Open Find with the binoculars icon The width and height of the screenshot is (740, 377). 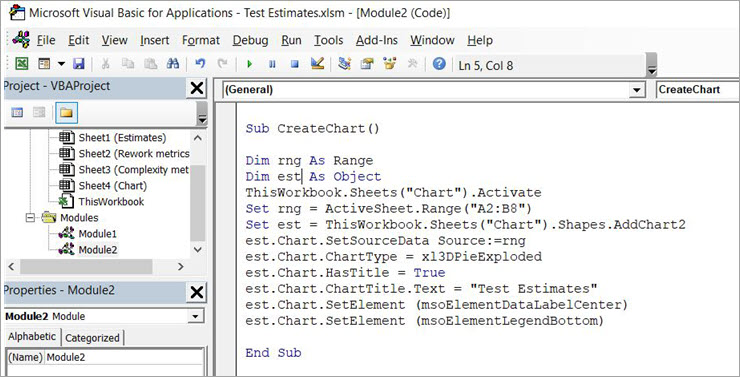tap(173, 64)
